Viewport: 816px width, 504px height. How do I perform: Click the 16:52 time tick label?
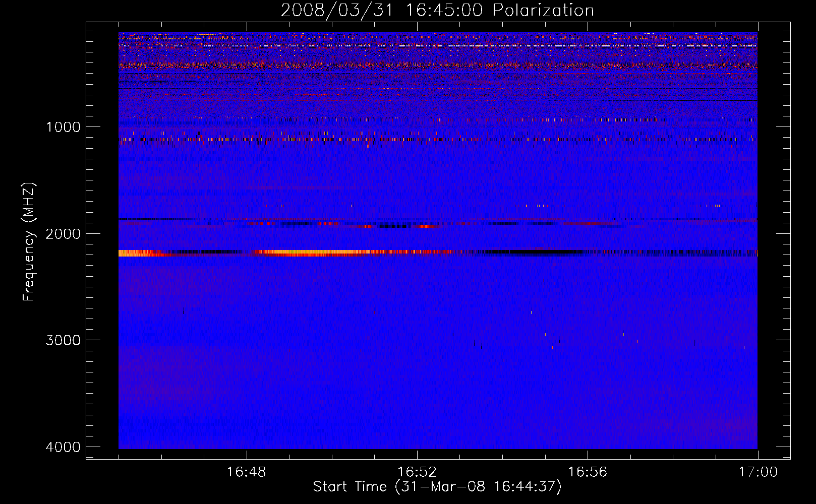(417, 472)
